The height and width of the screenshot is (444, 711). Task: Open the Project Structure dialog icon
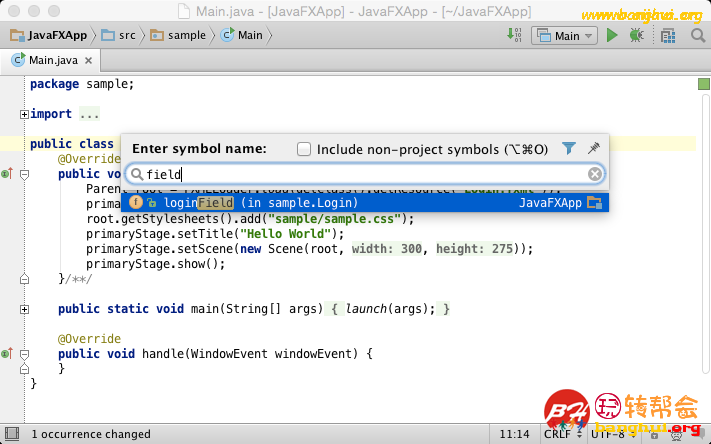click(x=668, y=35)
